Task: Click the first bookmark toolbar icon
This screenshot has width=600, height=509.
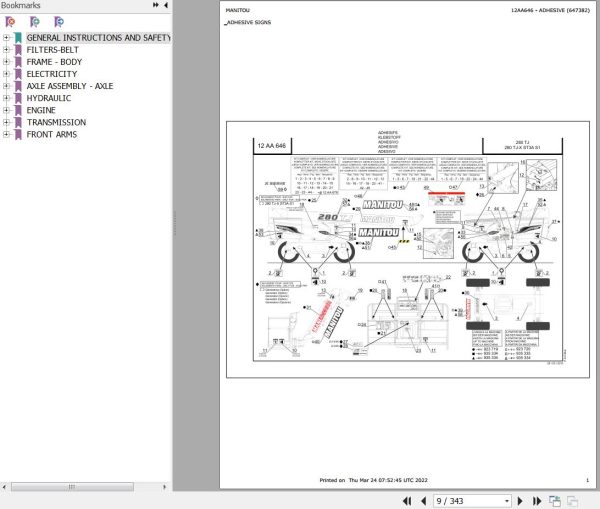Action: (x=10, y=22)
